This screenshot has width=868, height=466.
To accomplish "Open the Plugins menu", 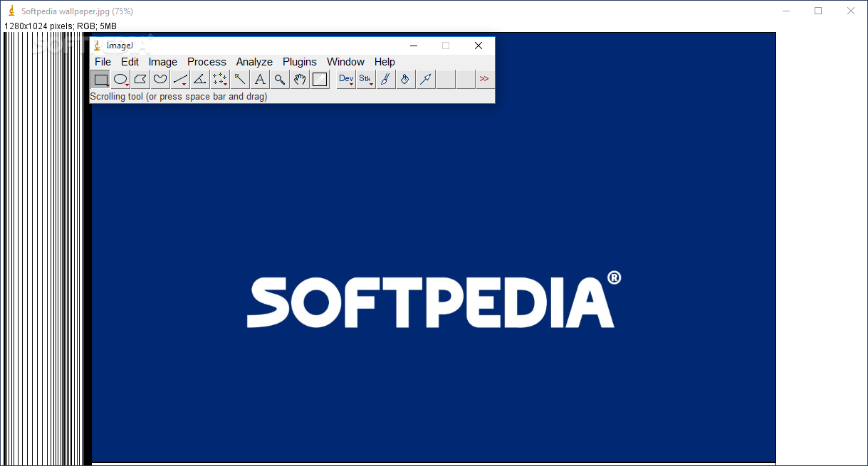I will coord(300,62).
